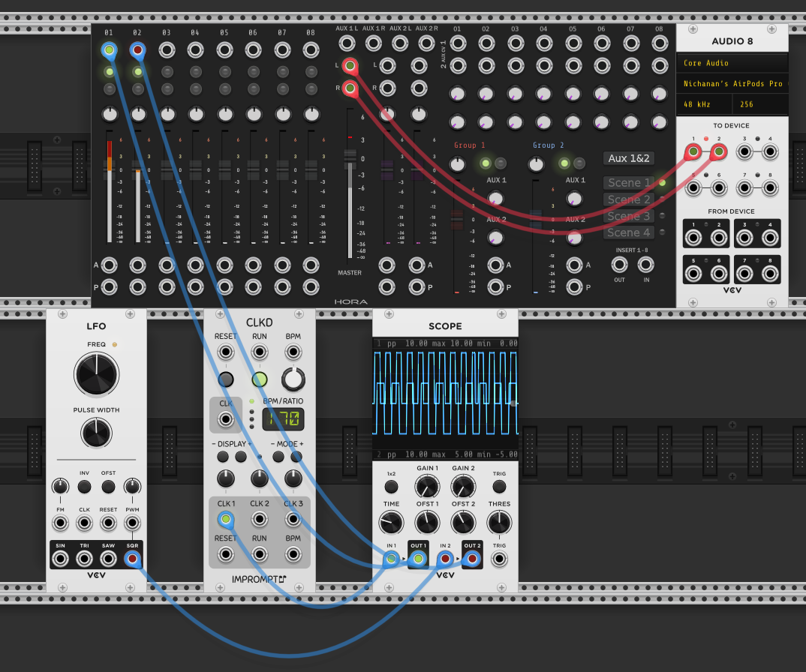This screenshot has height=672, width=806.
Task: Click the CLKD CLK 3 output jack
Action: [293, 520]
